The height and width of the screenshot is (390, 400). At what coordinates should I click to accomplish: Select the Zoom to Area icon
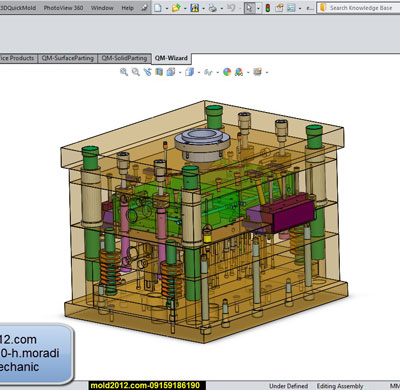(136, 72)
